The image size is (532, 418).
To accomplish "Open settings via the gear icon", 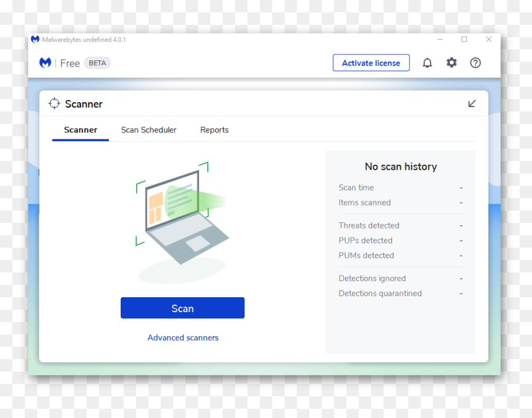I will 451,63.
